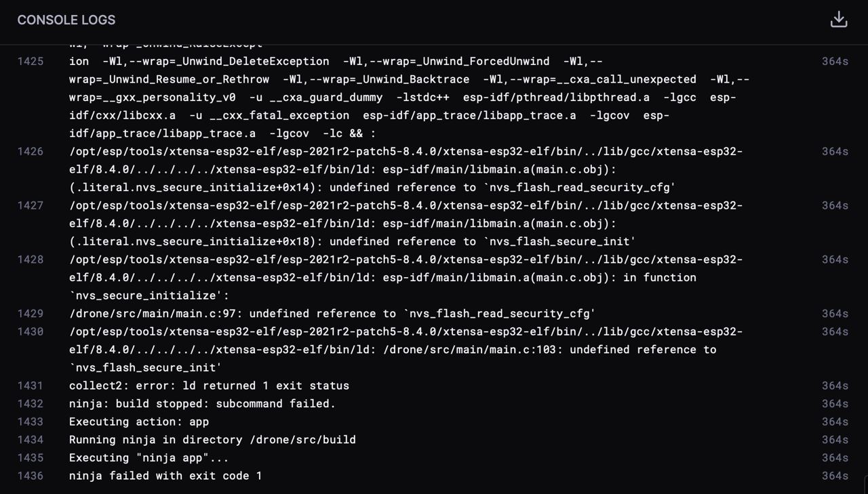Click the "ninja failed with exit code 1" line
868x494 pixels.
click(x=165, y=476)
